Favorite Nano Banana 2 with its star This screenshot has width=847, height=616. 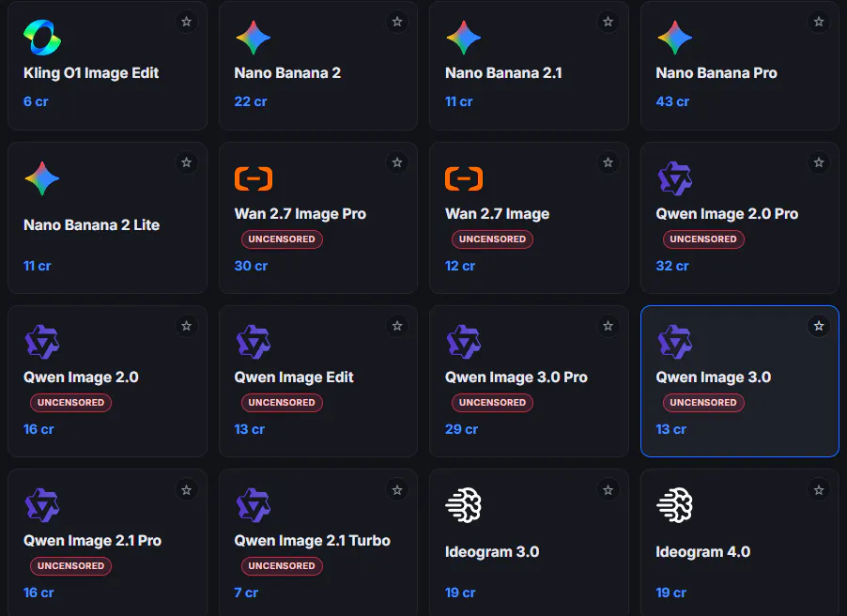pos(397,22)
